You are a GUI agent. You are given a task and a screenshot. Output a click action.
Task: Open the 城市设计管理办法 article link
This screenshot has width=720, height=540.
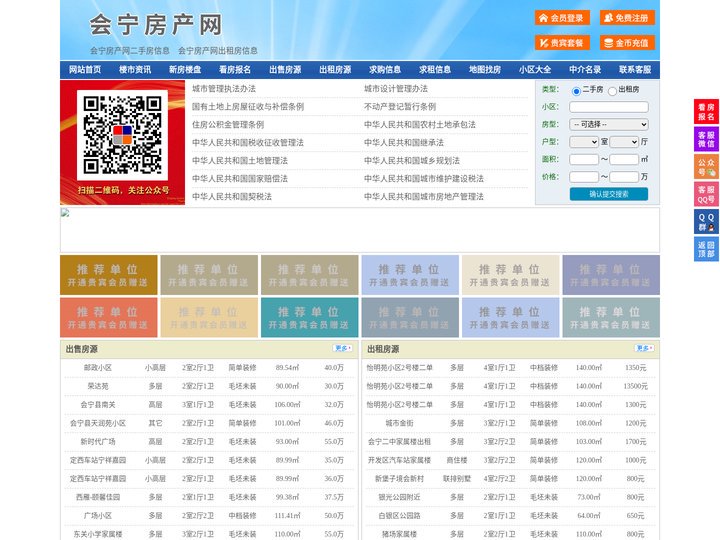(x=396, y=89)
